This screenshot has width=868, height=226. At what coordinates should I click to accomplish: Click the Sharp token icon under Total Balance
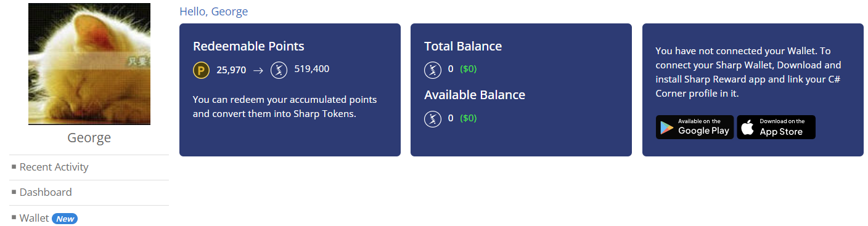(433, 70)
